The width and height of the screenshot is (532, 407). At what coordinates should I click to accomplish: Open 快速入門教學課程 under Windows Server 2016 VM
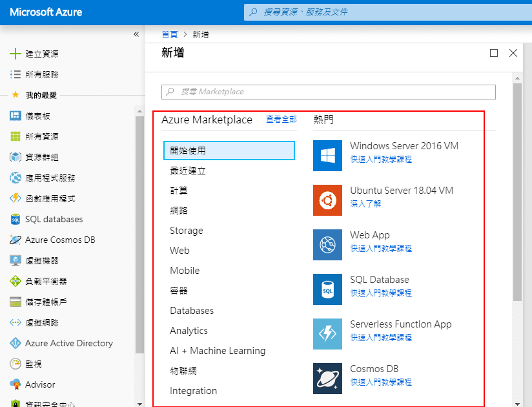381,159
